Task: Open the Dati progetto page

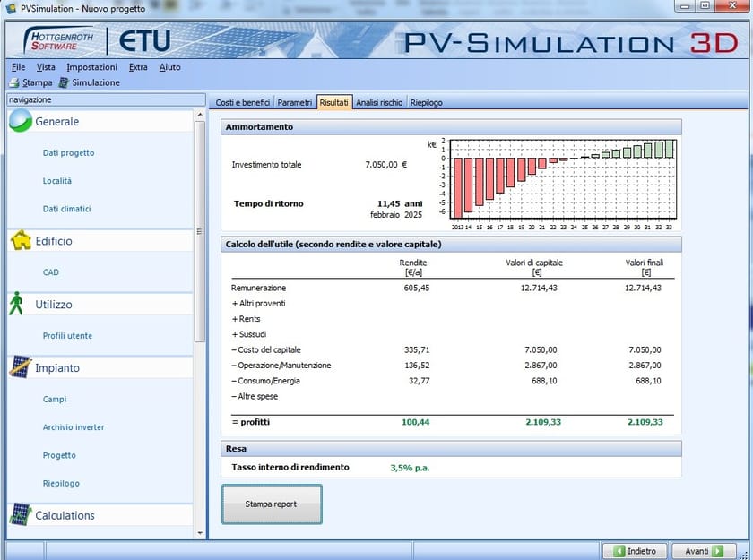Action: point(70,152)
